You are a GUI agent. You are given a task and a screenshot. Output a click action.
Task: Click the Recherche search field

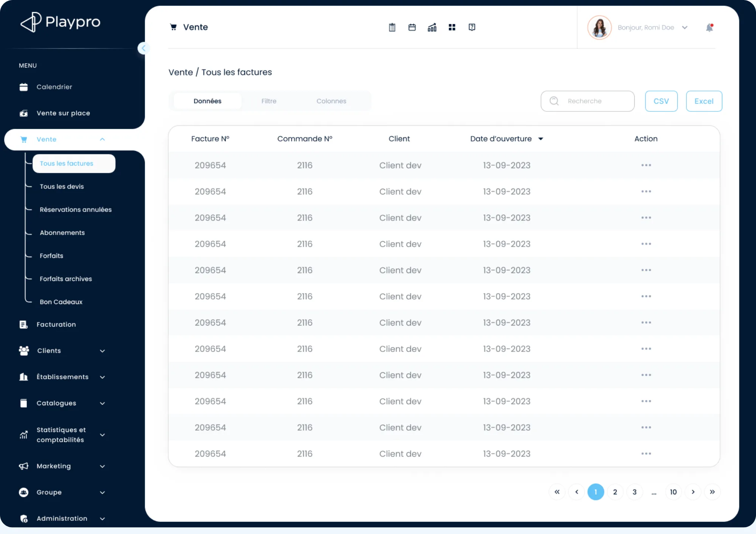point(588,101)
